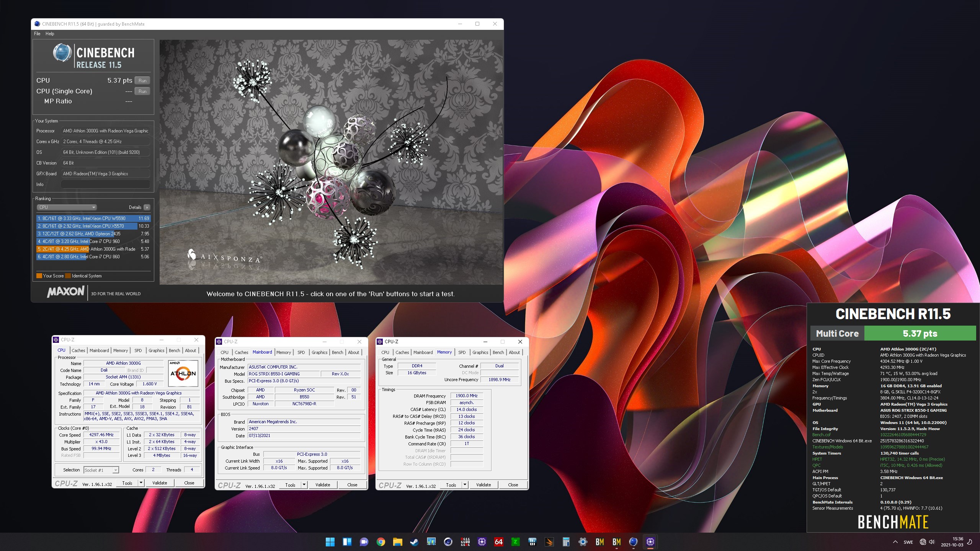Click Textures/Models entry in BenchMate panel
Image resolution: width=980 pixels, height=551 pixels.
[x=828, y=447]
